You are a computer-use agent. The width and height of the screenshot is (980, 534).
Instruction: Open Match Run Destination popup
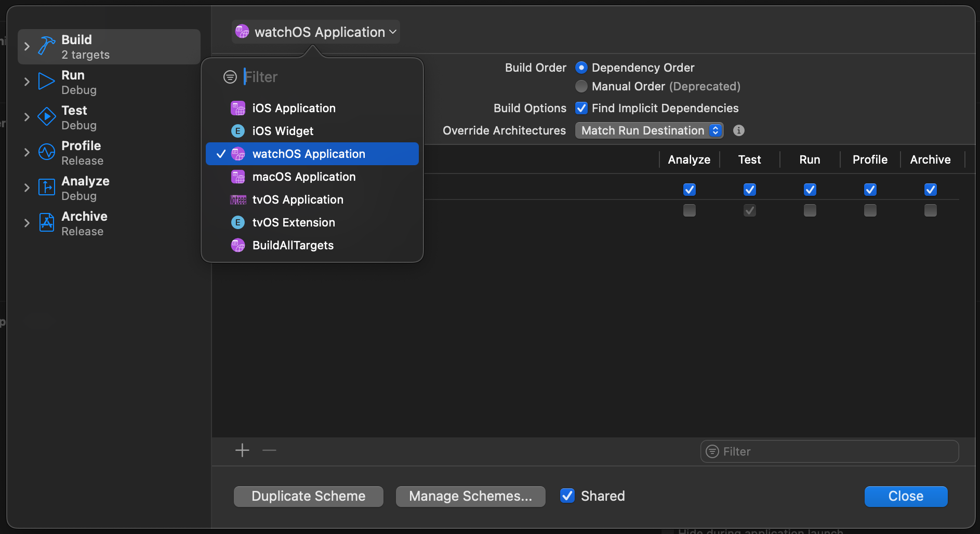pos(649,130)
